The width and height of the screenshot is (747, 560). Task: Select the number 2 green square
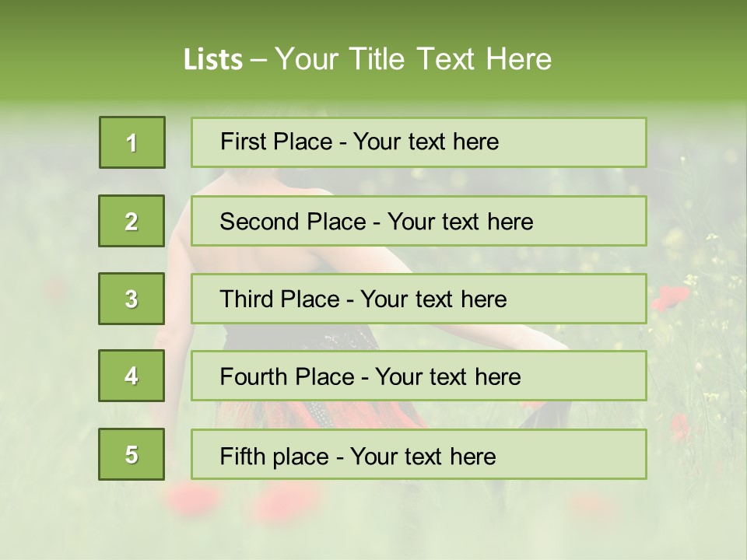(x=132, y=221)
